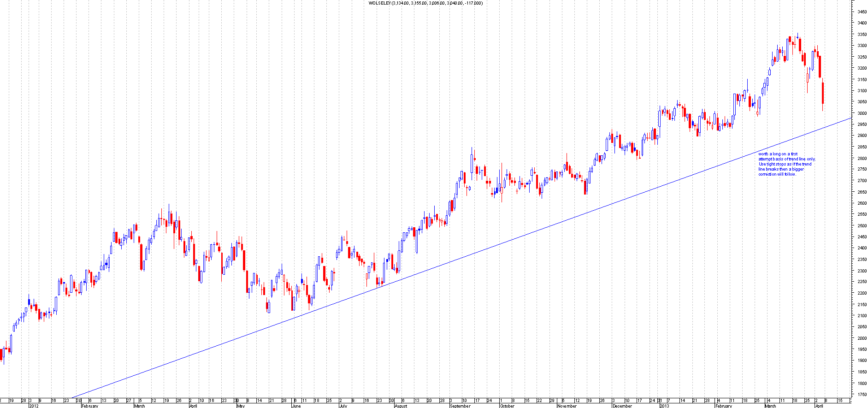
Task: Click the 2012 year label on time axis
Action: coord(34,406)
